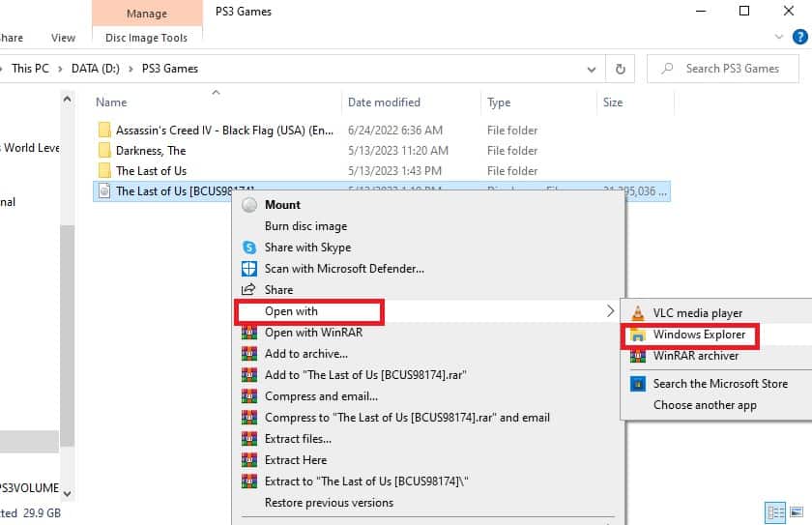This screenshot has height=525, width=812.
Task: Click chevron between DATA (D:) and PS3 Games
Action: click(130, 69)
